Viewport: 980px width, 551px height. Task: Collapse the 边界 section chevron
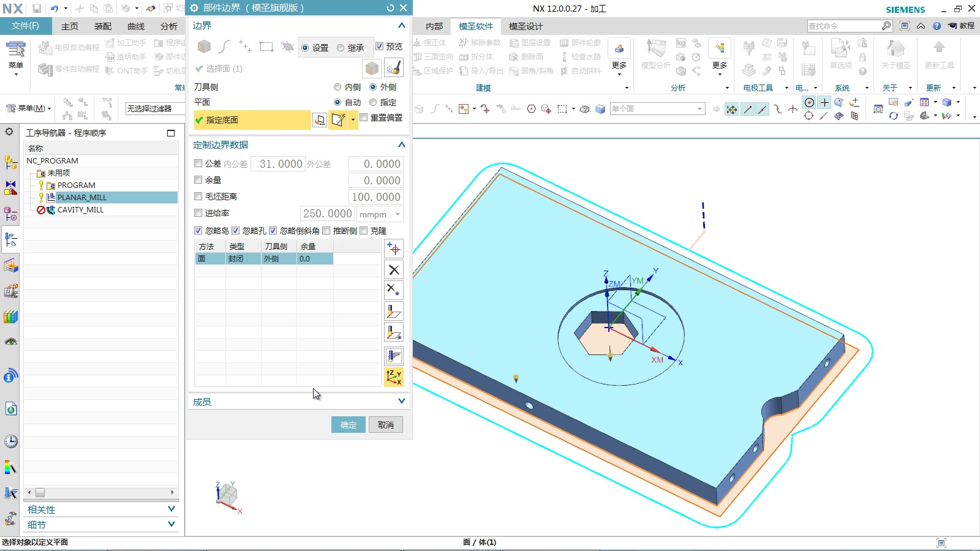coord(402,25)
